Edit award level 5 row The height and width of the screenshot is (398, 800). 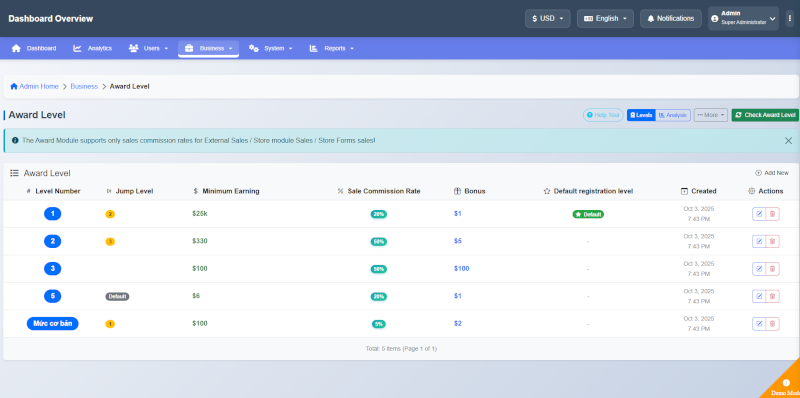click(x=759, y=296)
